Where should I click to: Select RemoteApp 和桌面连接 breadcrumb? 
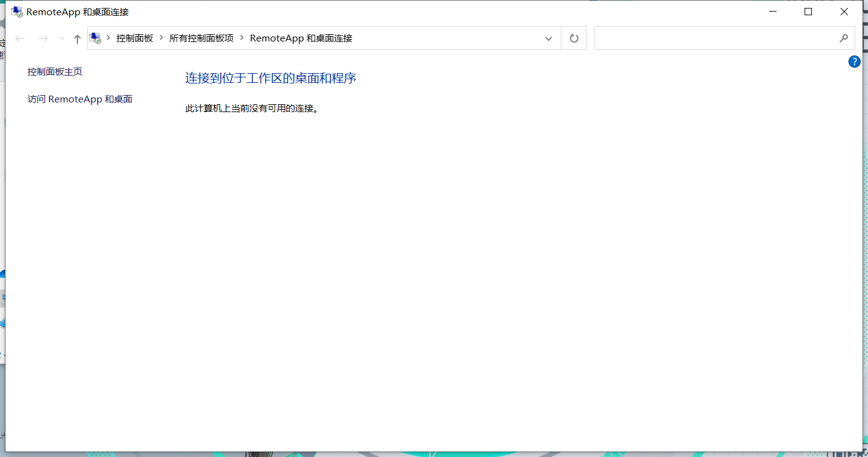(x=301, y=38)
